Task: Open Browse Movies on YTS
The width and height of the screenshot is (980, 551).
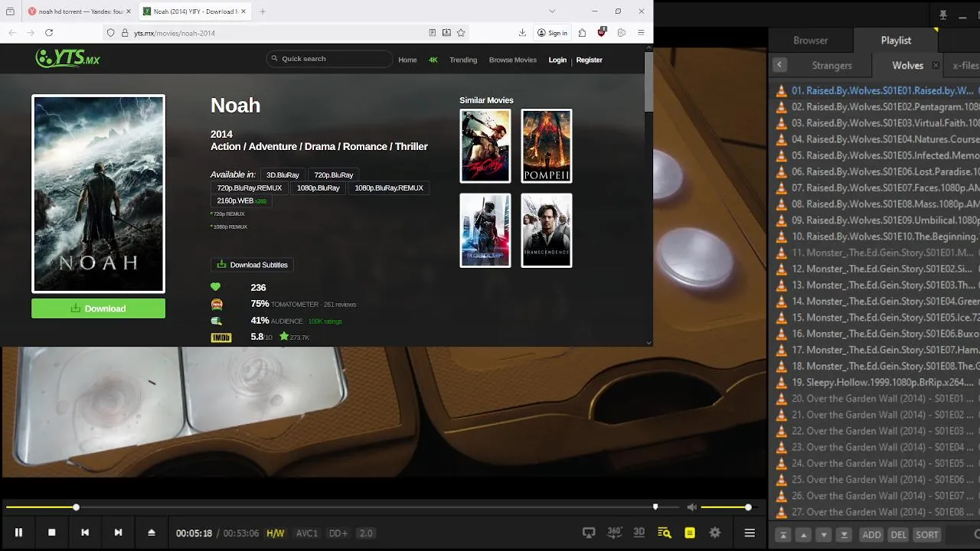Action: (x=513, y=60)
